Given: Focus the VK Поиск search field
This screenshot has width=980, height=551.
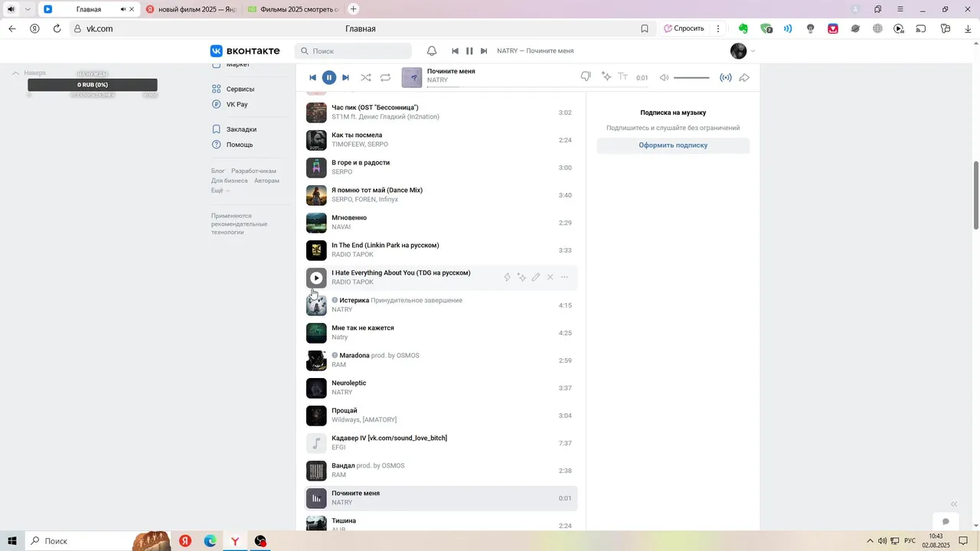Looking at the screenshot, I should tap(353, 51).
